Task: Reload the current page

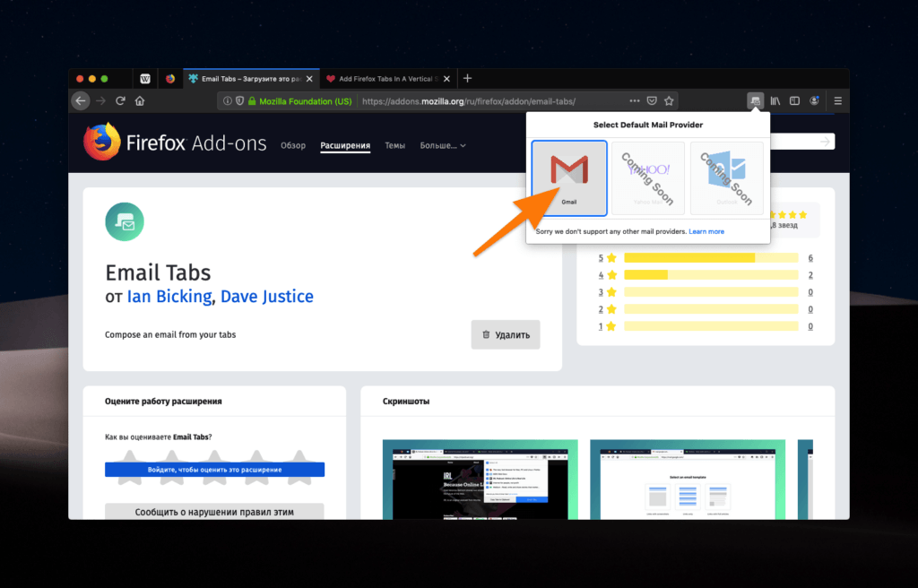Action: 120,100
